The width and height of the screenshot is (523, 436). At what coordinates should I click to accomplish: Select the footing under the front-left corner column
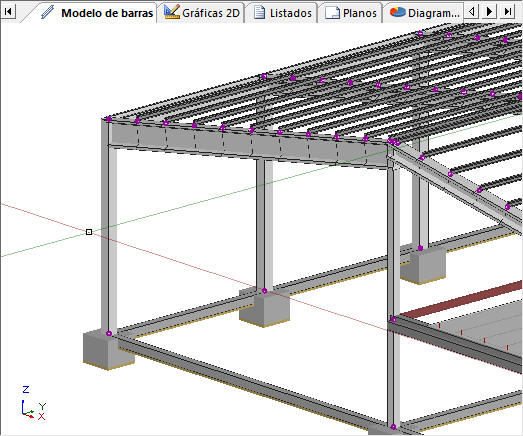click(108, 350)
